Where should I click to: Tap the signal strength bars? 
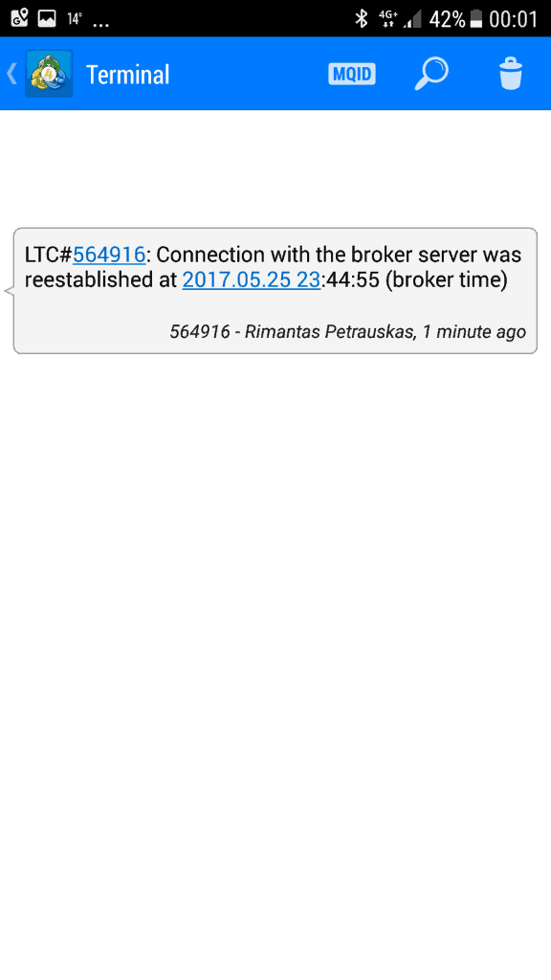coord(412,19)
